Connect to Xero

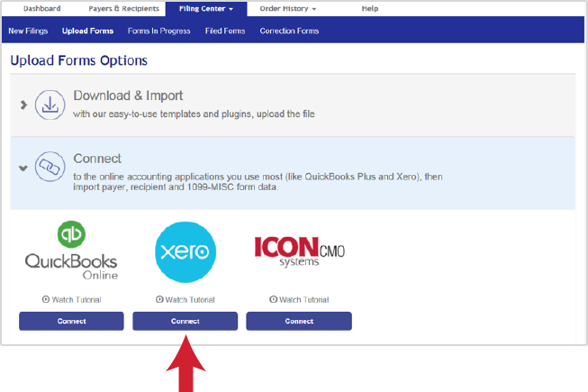coord(185,321)
